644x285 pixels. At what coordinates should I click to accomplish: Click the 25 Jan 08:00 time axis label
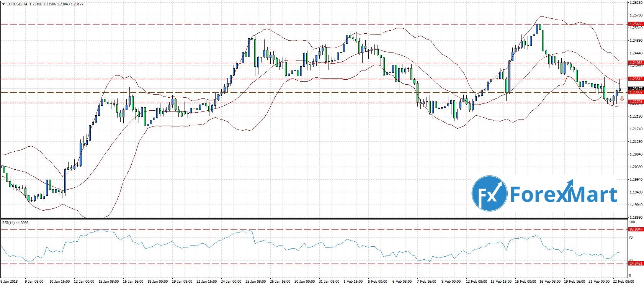(x=256, y=282)
